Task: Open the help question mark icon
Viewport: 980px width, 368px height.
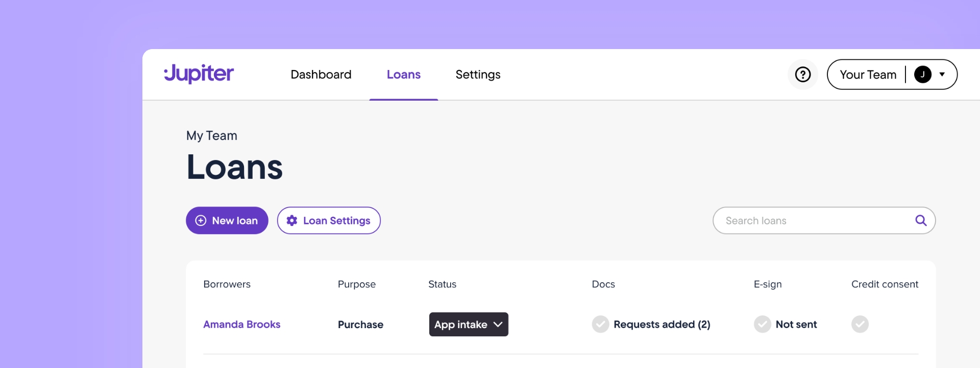Action: [x=803, y=75]
